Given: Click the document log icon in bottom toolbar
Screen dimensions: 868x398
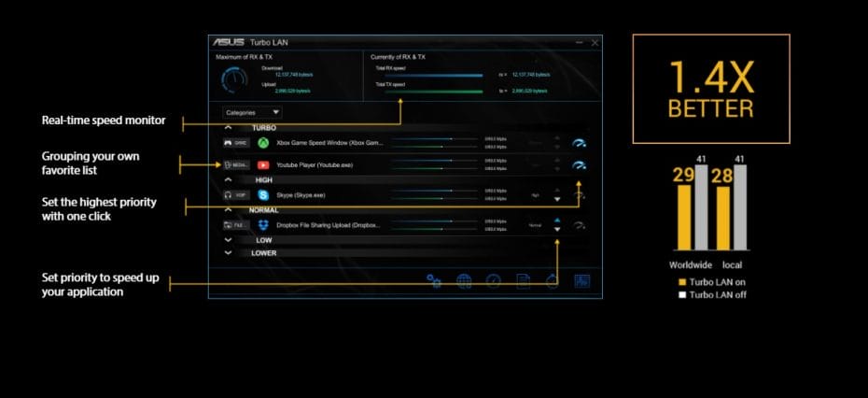Looking at the screenshot, I should [523, 280].
